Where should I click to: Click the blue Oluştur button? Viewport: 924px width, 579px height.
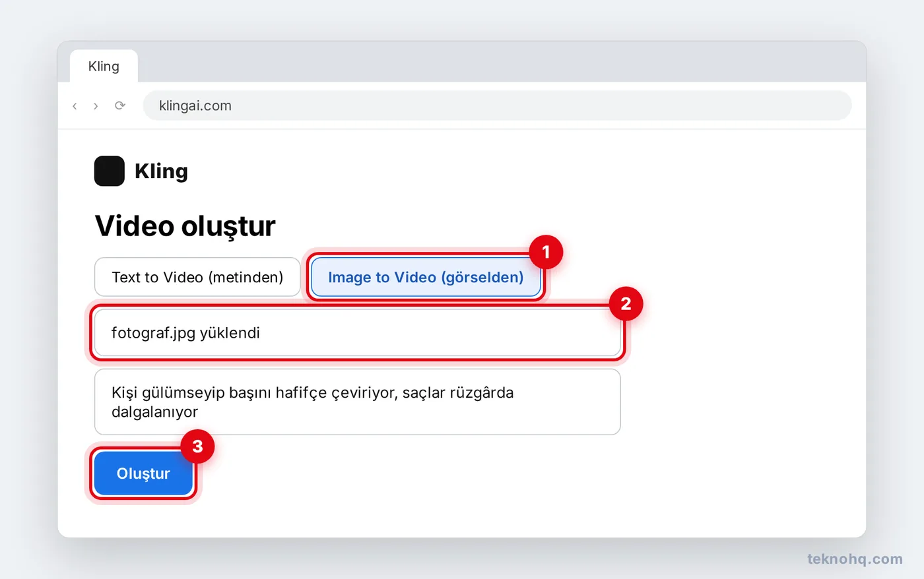(x=143, y=473)
